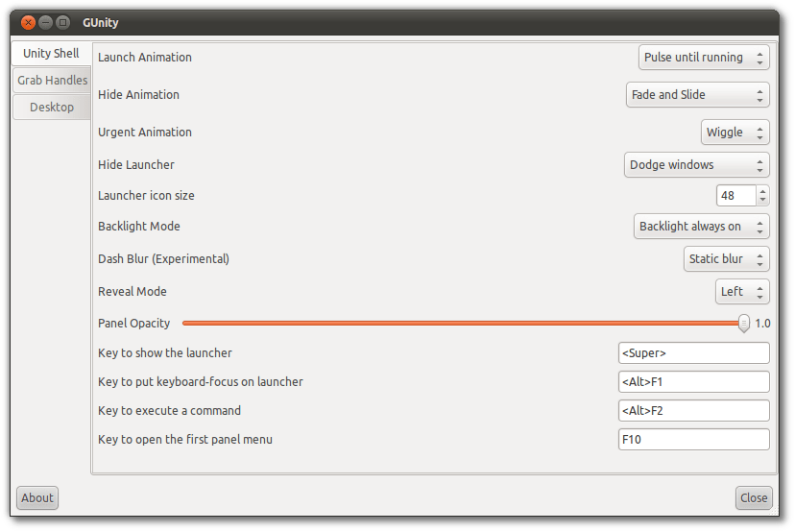795x532 pixels.
Task: Click the 'Panel Opacity' label
Action: click(133, 324)
